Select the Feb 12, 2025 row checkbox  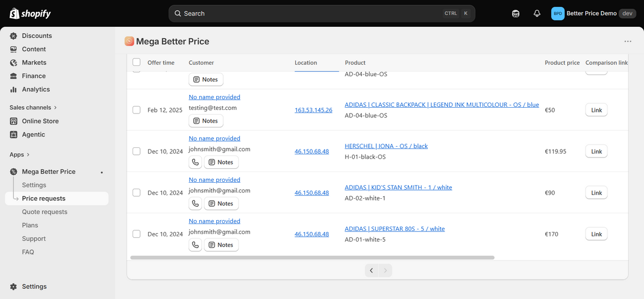136,110
